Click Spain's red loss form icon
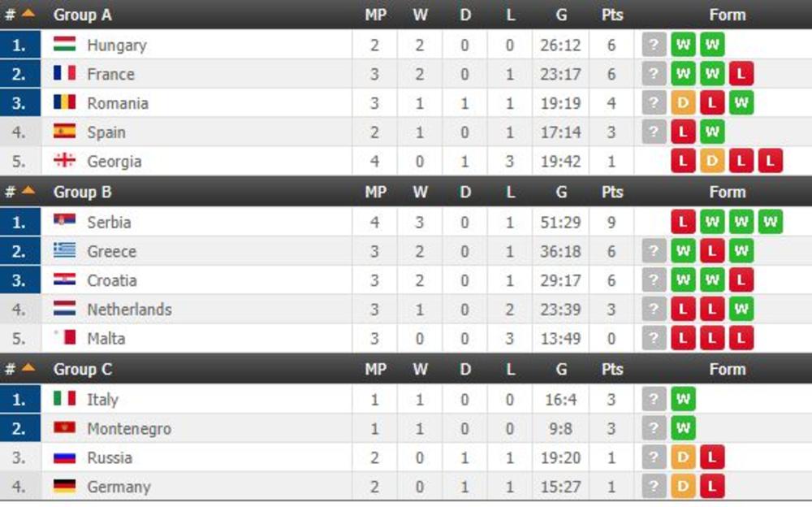 coord(683,132)
